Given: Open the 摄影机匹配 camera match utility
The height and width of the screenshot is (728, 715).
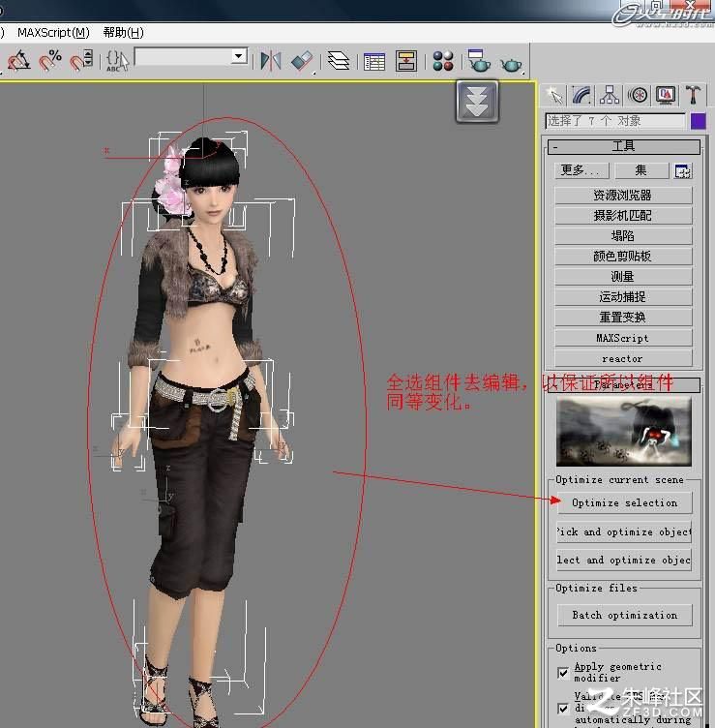Looking at the screenshot, I should pos(623,216).
